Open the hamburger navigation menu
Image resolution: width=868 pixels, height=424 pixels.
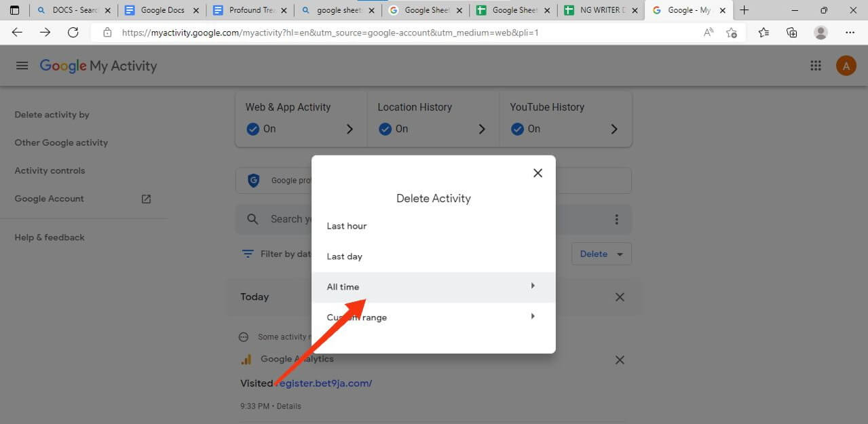22,65
